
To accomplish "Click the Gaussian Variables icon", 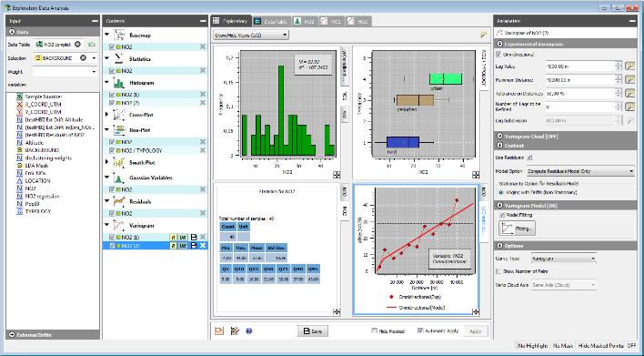I will tap(119, 178).
